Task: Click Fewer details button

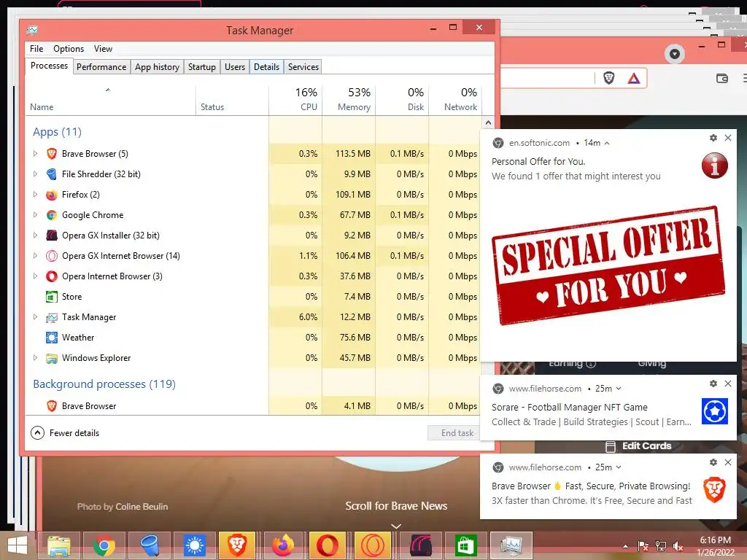Action: point(65,433)
